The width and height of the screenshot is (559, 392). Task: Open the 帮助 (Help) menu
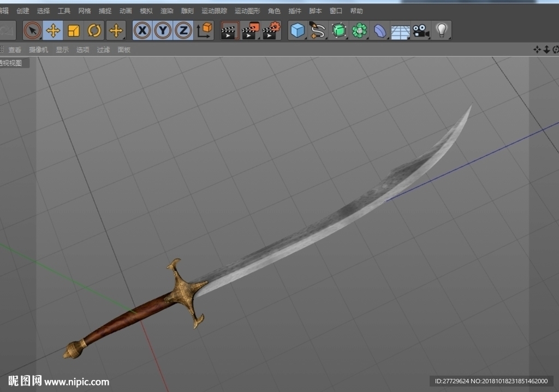click(356, 11)
